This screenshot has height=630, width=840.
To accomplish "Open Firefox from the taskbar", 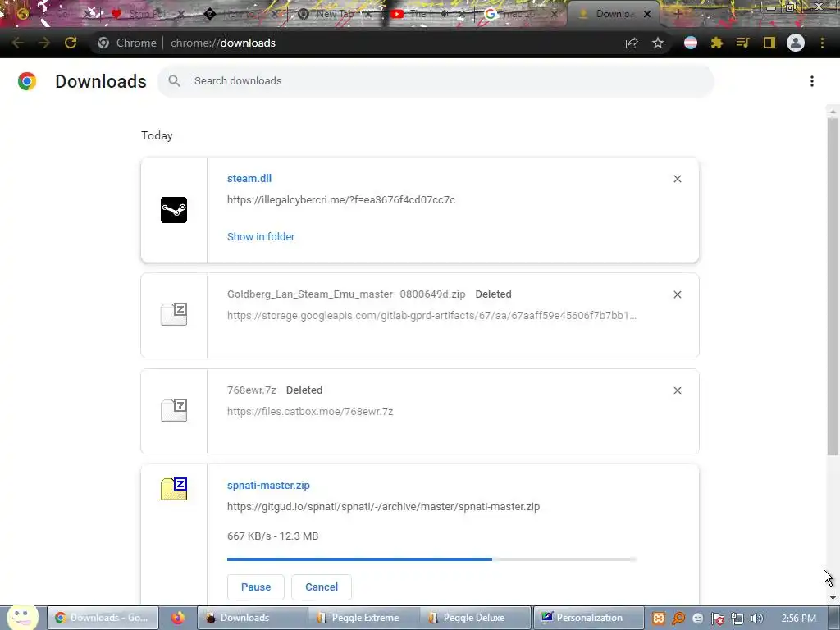I will tap(177, 618).
